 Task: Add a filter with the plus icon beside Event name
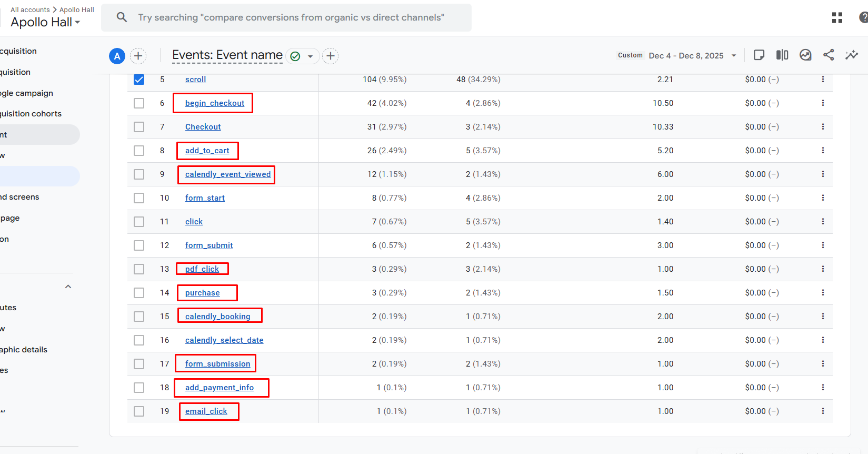[331, 56]
